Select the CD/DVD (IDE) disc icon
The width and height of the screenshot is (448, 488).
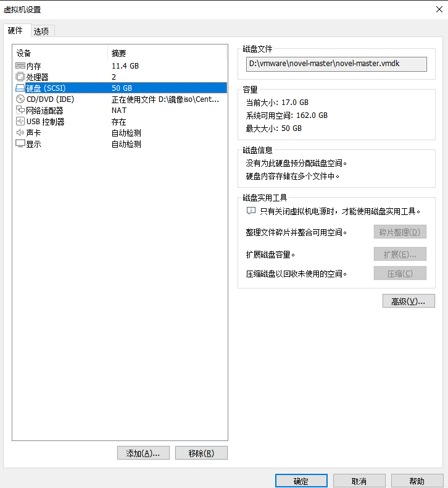click(x=20, y=99)
